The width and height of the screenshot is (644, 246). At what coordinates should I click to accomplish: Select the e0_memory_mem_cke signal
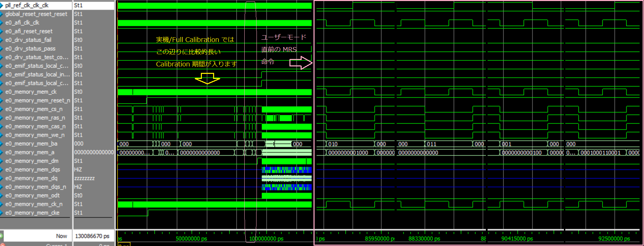tap(32, 213)
